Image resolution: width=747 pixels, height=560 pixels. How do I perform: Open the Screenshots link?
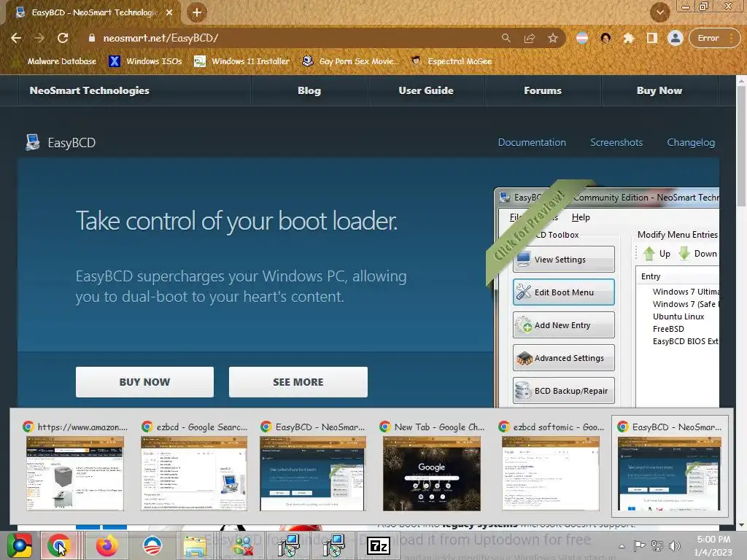point(616,142)
